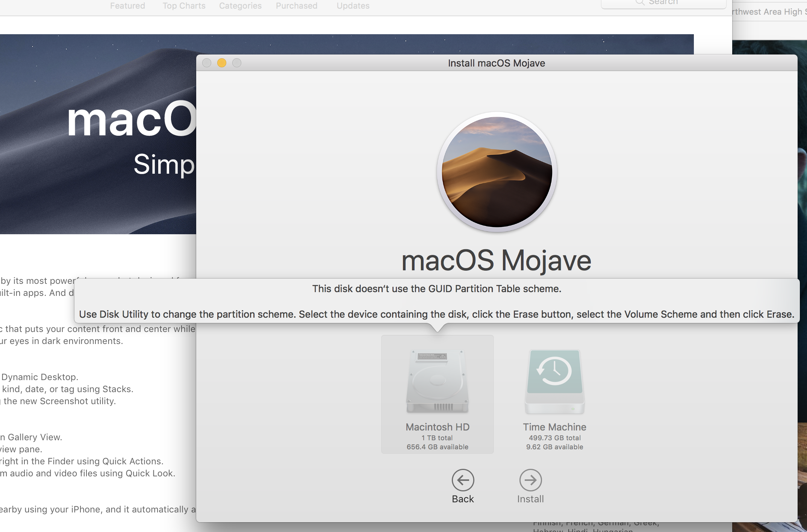Click the 'Use Disk Utility' instruction text

point(437,314)
